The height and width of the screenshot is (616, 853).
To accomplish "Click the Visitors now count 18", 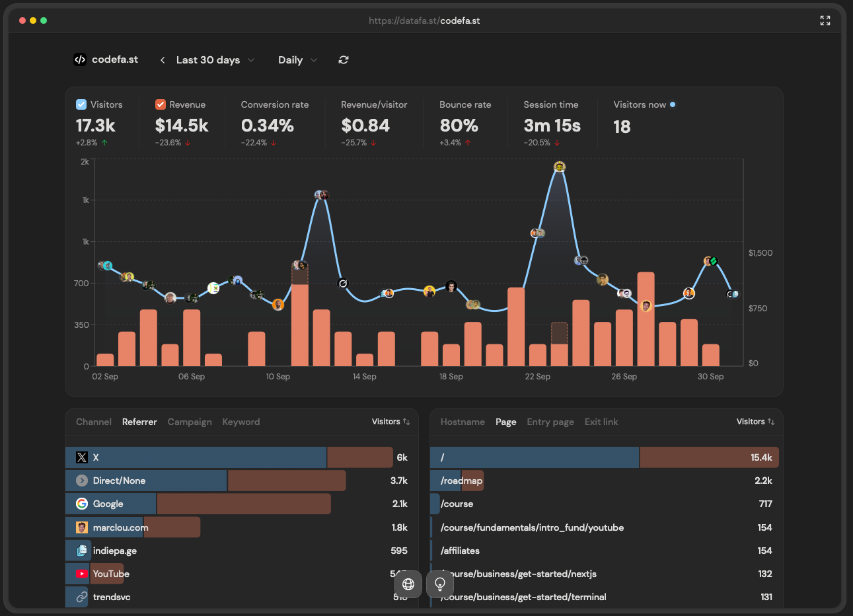I will coord(622,127).
